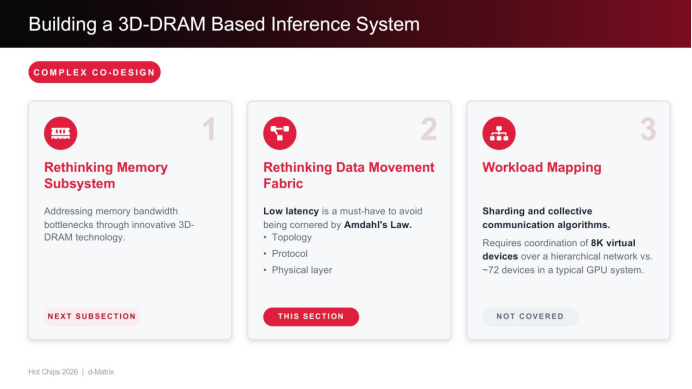Click the faded number 3 on the third card
This screenshot has height=389, width=692.
point(648,129)
